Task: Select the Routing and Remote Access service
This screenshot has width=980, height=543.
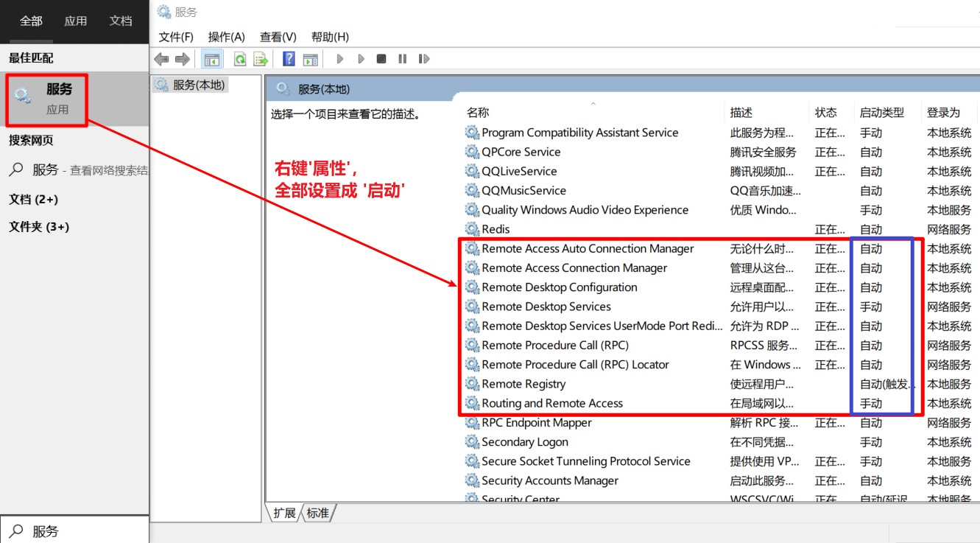Action: click(x=552, y=403)
